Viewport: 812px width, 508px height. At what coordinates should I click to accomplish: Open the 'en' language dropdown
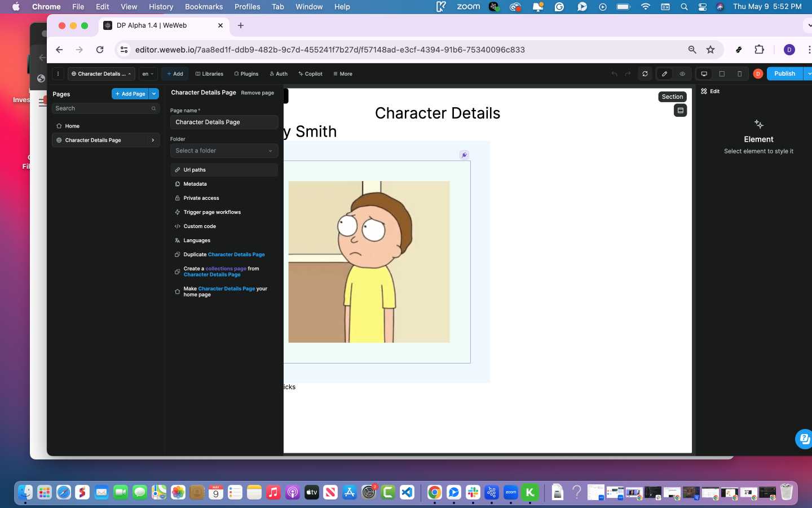tap(148, 74)
